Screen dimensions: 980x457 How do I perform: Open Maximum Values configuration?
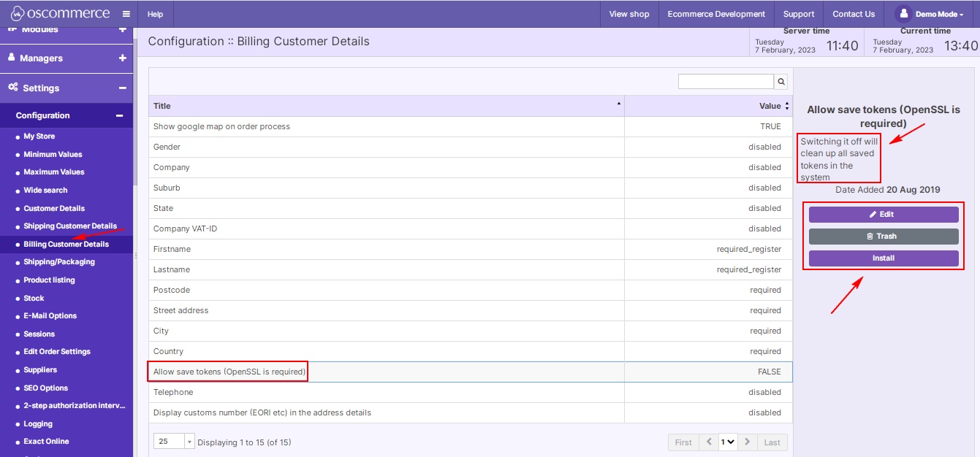pyautogui.click(x=54, y=172)
